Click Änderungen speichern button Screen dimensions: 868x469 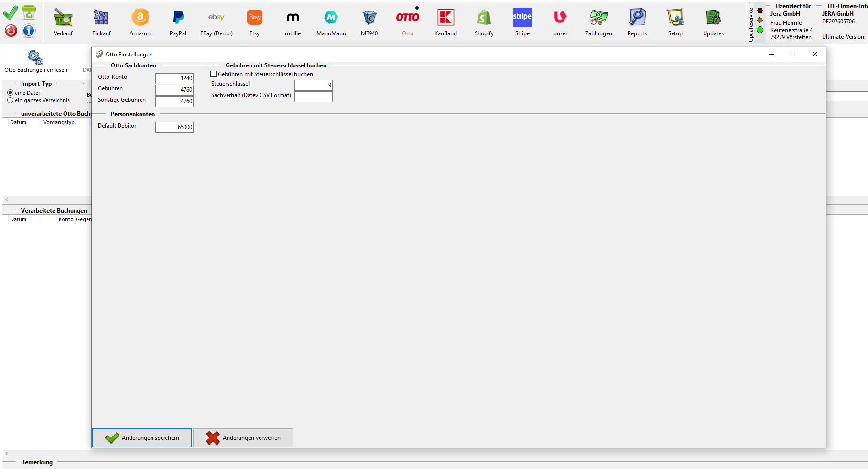pos(142,438)
